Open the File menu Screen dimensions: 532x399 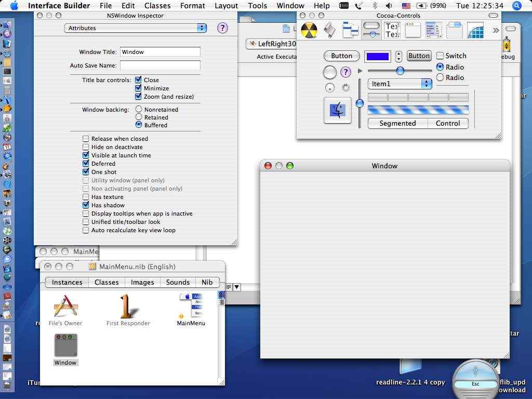click(x=105, y=6)
